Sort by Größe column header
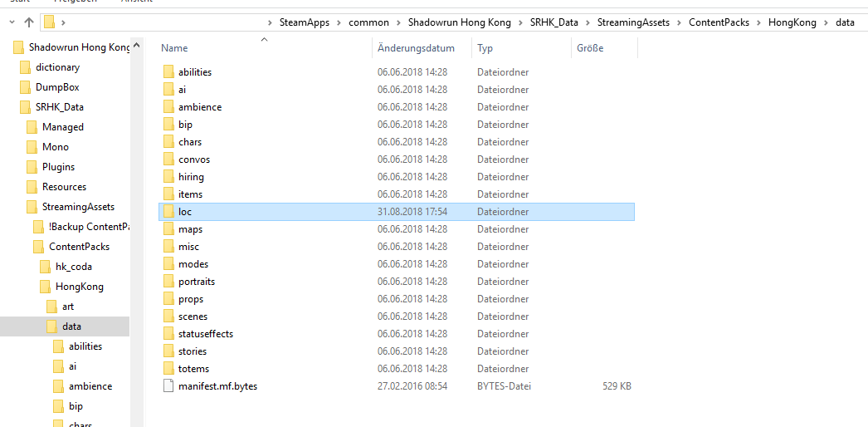 [x=590, y=48]
